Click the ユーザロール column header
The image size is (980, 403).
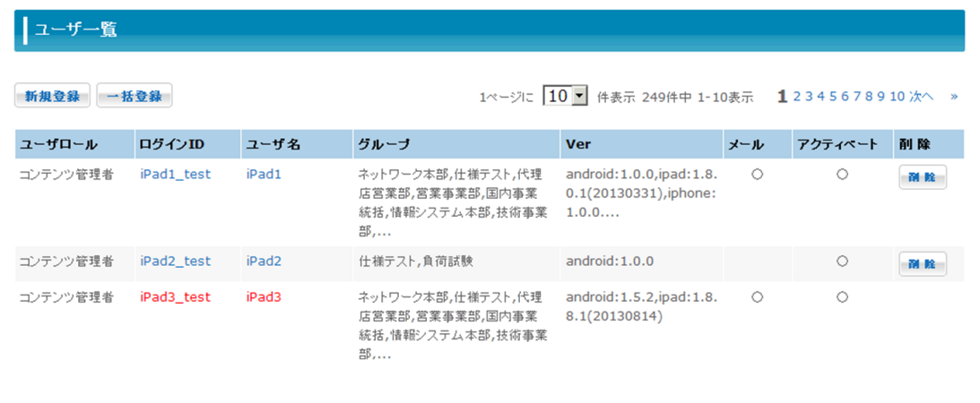[59, 144]
